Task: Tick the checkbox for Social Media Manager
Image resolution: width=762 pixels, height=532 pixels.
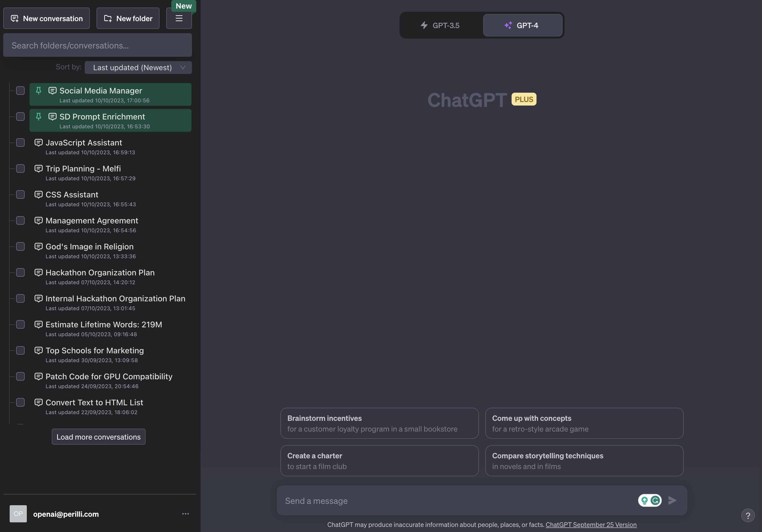Action: [x=21, y=91]
